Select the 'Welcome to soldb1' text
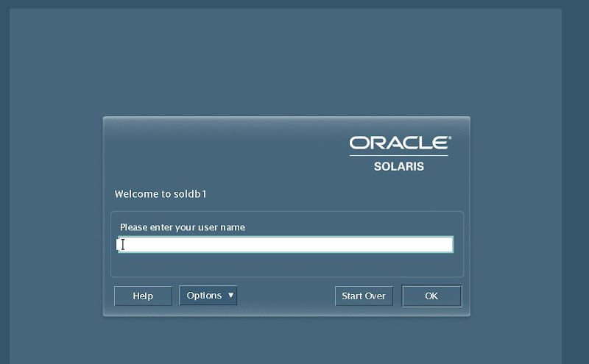The height and width of the screenshot is (364, 589). point(161,194)
